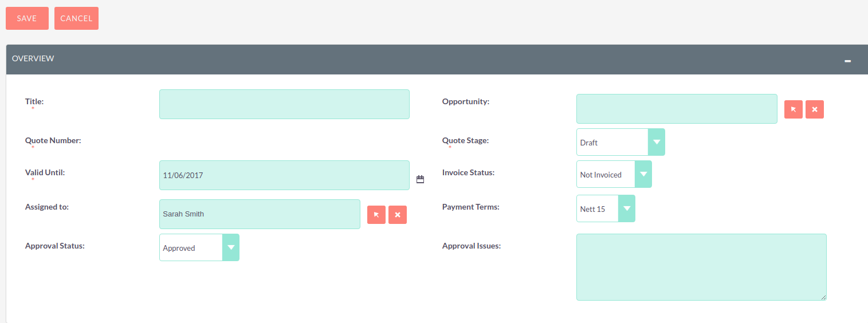Collapse the Overview panel

tap(847, 61)
